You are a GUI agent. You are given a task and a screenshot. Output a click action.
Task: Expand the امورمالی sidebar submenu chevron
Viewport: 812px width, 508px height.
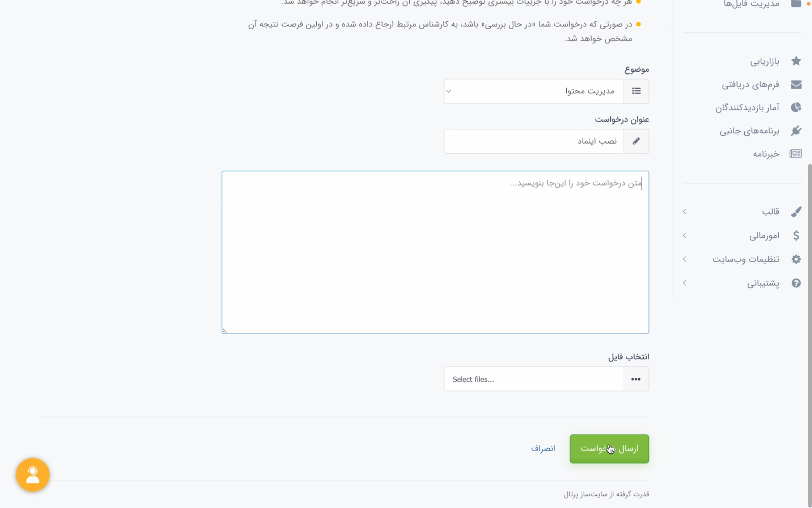coord(685,235)
